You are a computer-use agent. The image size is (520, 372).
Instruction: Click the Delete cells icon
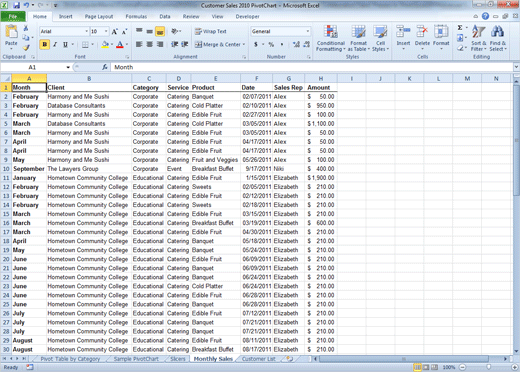pyautogui.click(x=422, y=32)
